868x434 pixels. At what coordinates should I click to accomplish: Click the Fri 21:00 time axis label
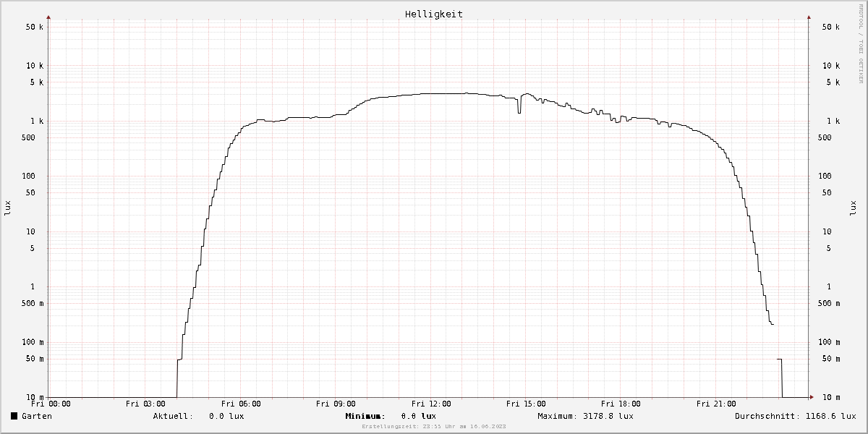point(716,404)
